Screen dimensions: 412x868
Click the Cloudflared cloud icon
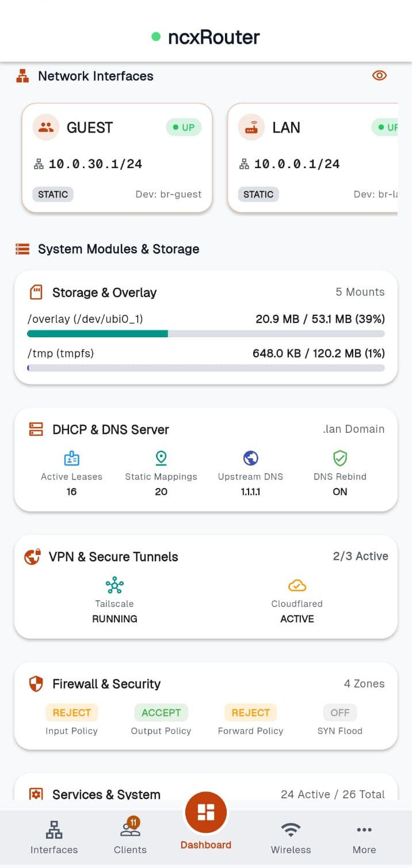(x=297, y=585)
